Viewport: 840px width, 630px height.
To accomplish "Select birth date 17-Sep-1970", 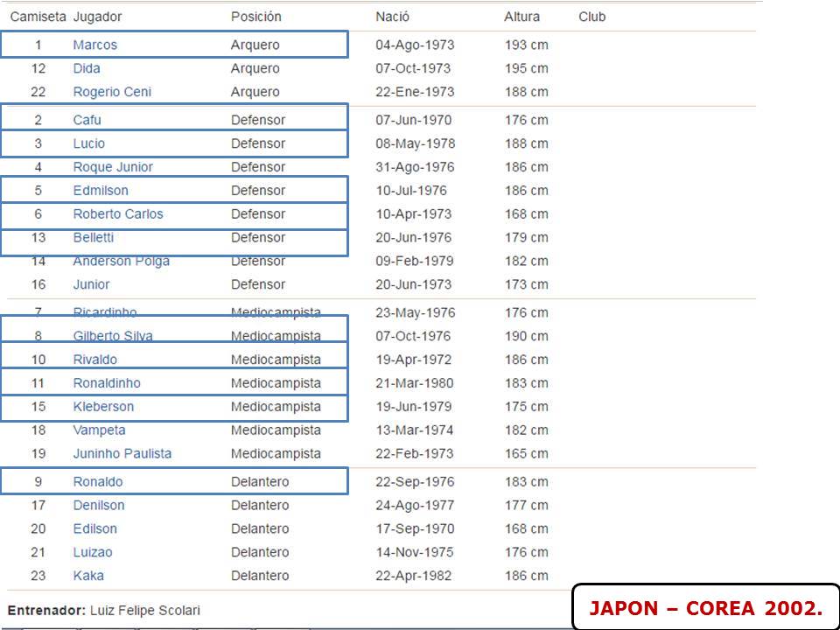I will 415,528.
